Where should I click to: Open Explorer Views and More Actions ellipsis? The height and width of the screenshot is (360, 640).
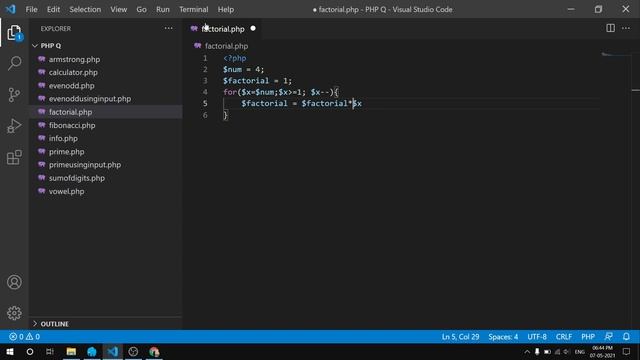(x=168, y=28)
